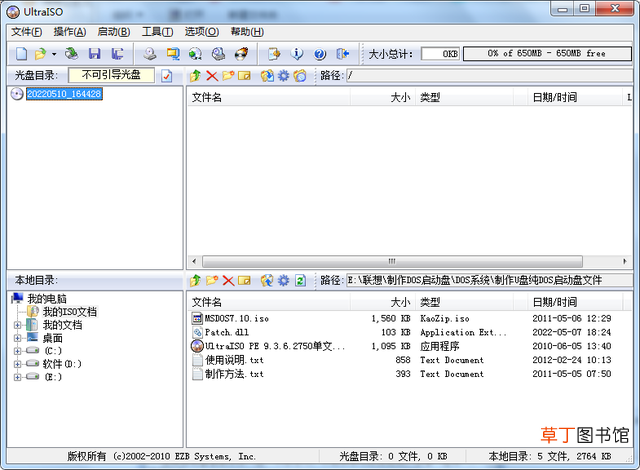Click the left arrow of disc pane scrollbar

[x=194, y=261]
